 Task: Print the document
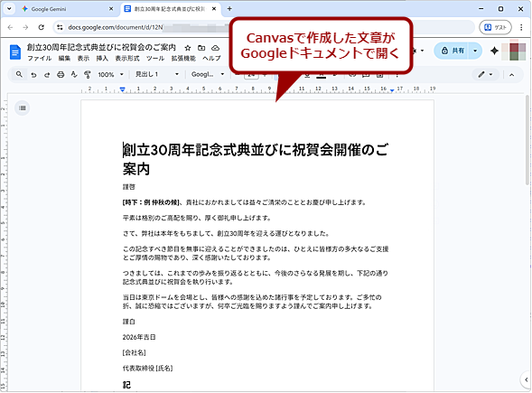point(61,75)
